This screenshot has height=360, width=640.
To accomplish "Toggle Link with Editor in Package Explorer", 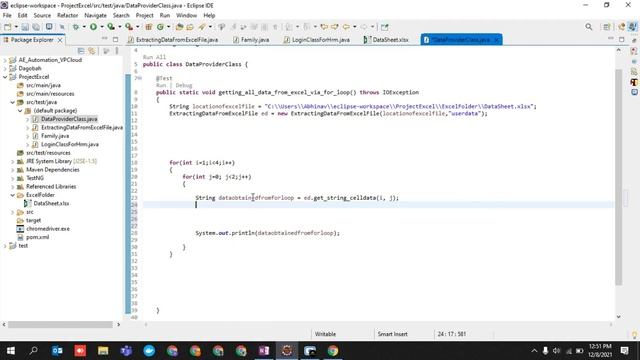I will tap(92, 51).
